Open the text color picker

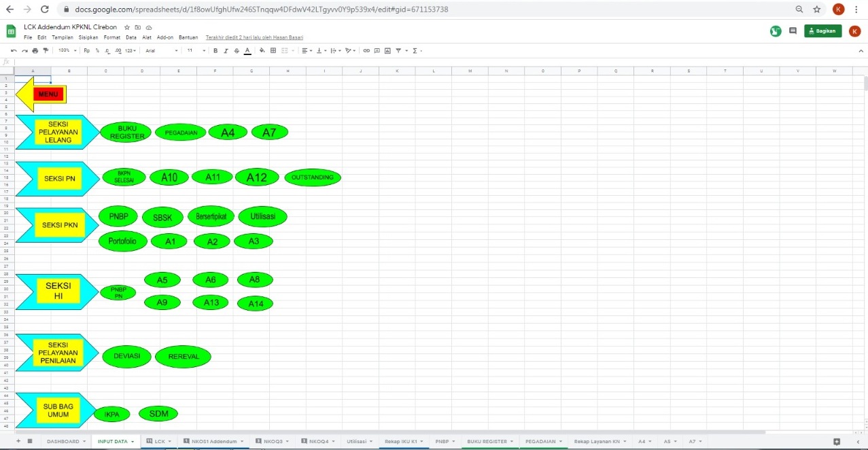click(247, 50)
